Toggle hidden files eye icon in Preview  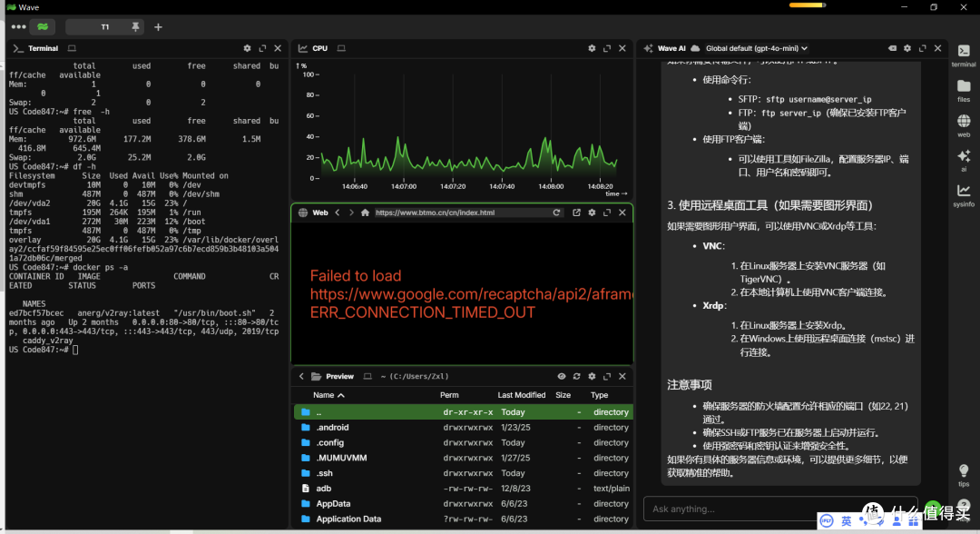[x=562, y=376]
